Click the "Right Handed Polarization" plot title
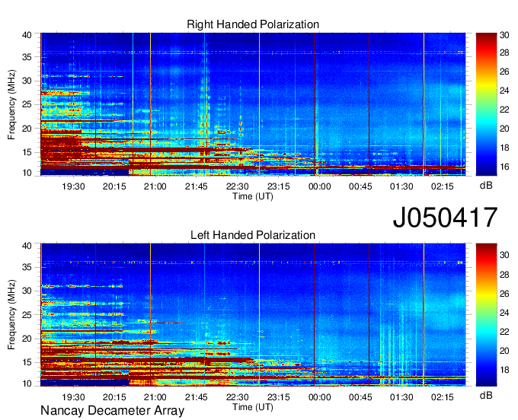This screenshot has height=420, width=518. pos(253,24)
